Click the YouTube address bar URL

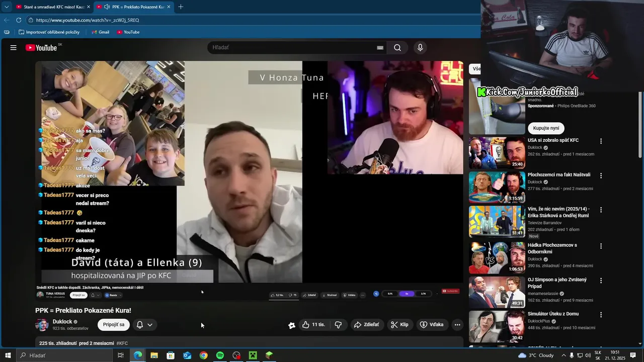(x=88, y=20)
